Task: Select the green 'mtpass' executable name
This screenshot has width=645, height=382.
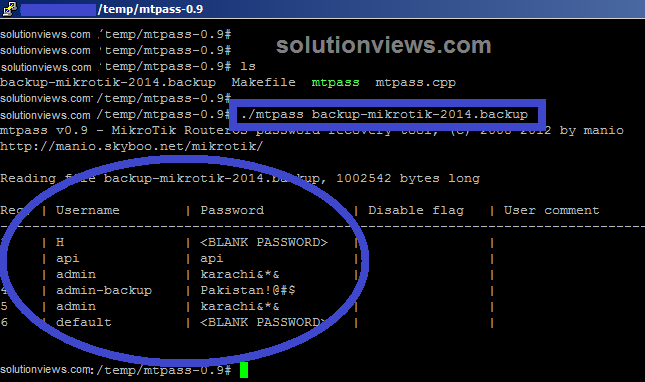Action: 335,82
